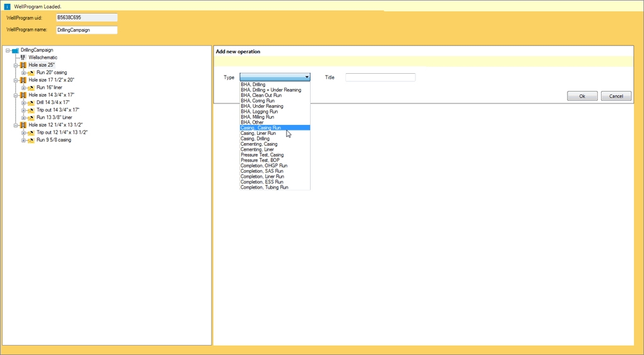Click the Hole size 17 1/2" x 20" icon
Viewport: 644px width, 355px height.
[23, 80]
